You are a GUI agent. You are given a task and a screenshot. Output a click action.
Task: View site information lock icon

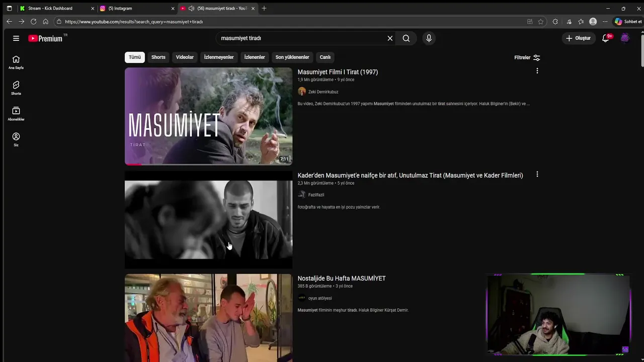[59, 22]
